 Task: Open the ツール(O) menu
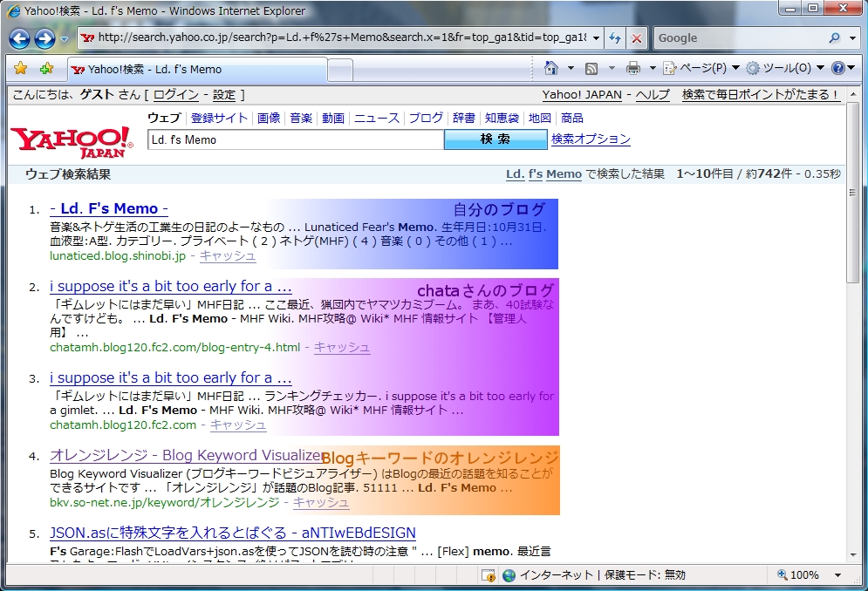(784, 68)
